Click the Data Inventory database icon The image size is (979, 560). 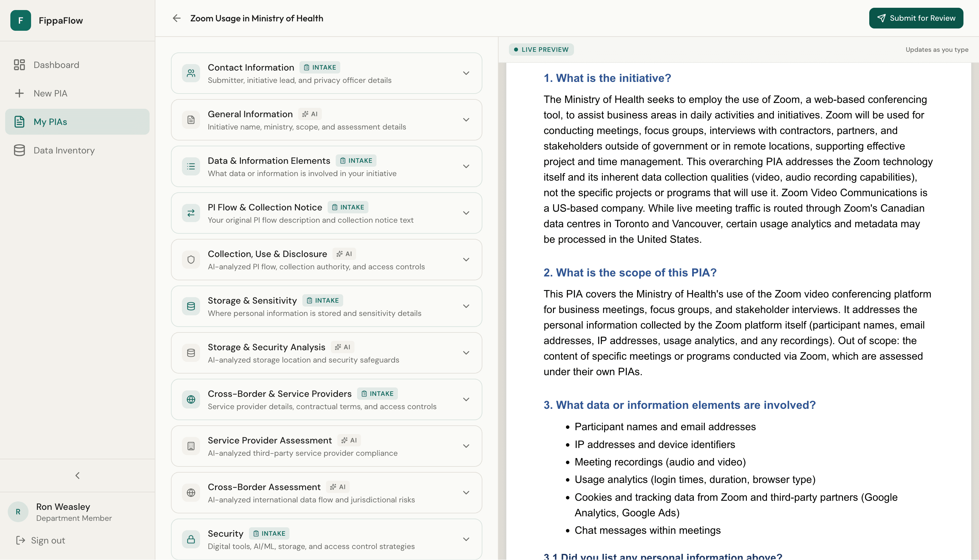click(x=19, y=150)
